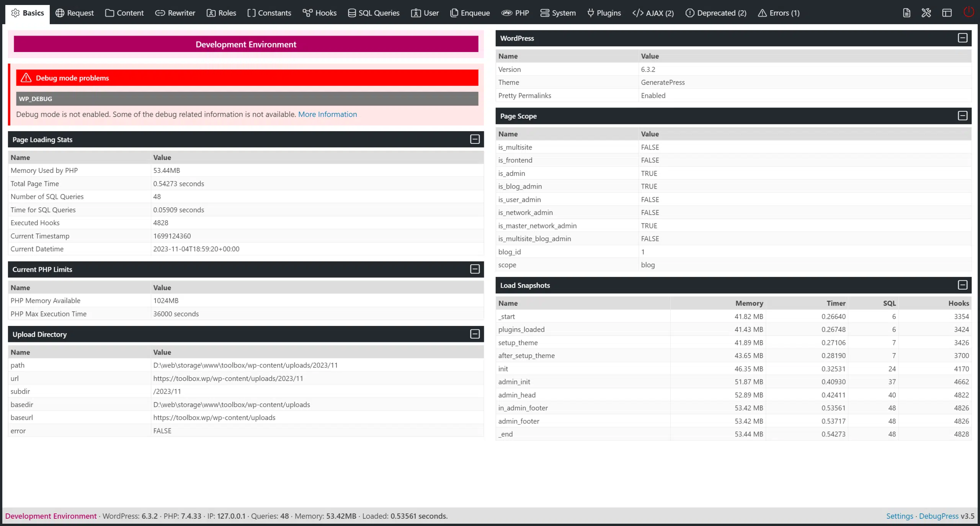Click the Rewriter link icon
Screen dimensions: 980x526
click(160, 13)
